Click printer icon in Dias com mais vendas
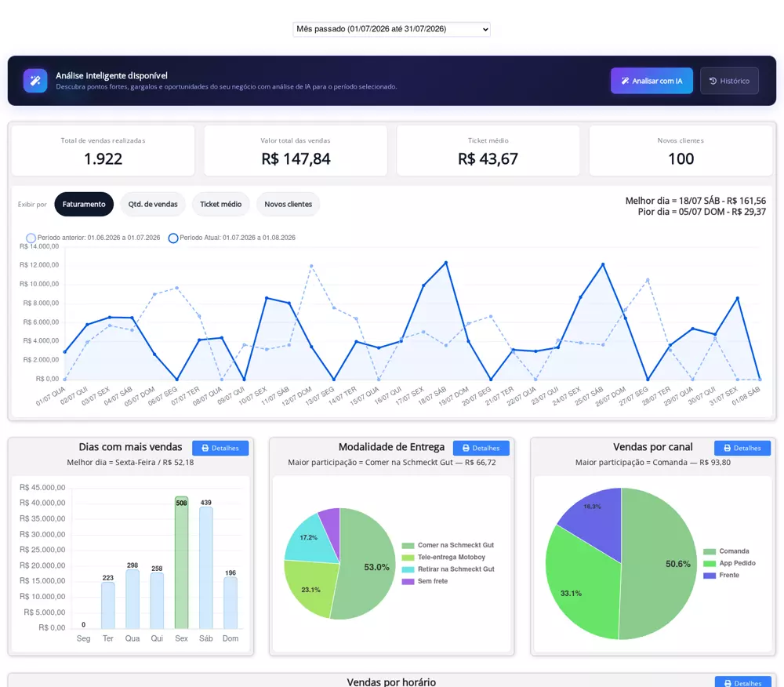The image size is (784, 687). click(205, 448)
